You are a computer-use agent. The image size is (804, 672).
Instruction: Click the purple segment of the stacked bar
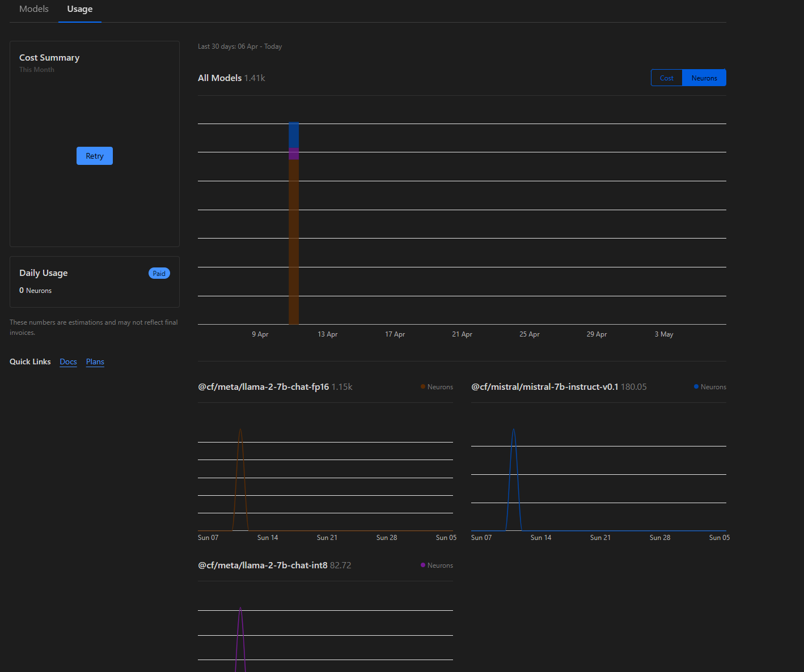click(294, 154)
